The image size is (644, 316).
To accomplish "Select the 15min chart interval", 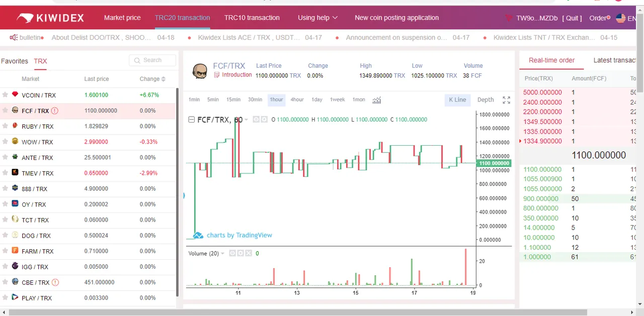I will [233, 99].
